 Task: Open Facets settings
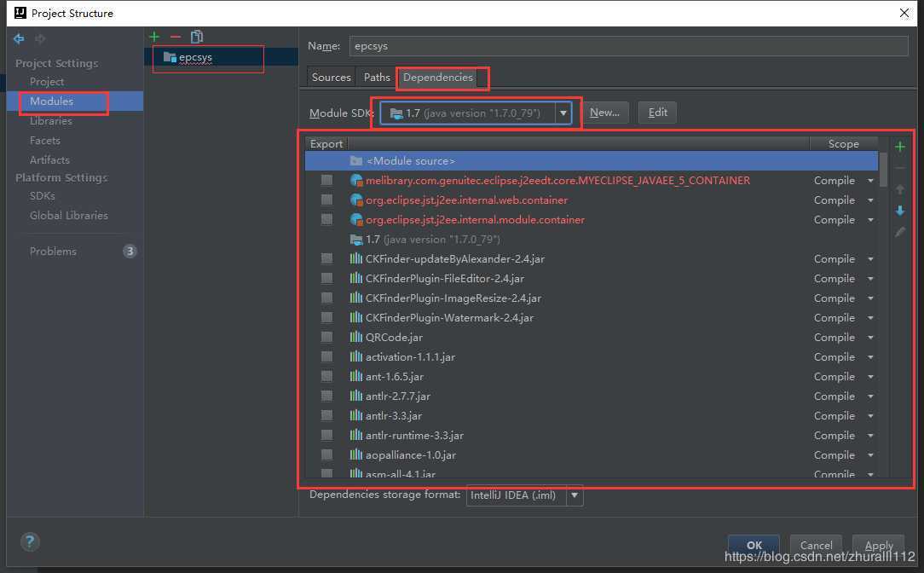click(45, 141)
